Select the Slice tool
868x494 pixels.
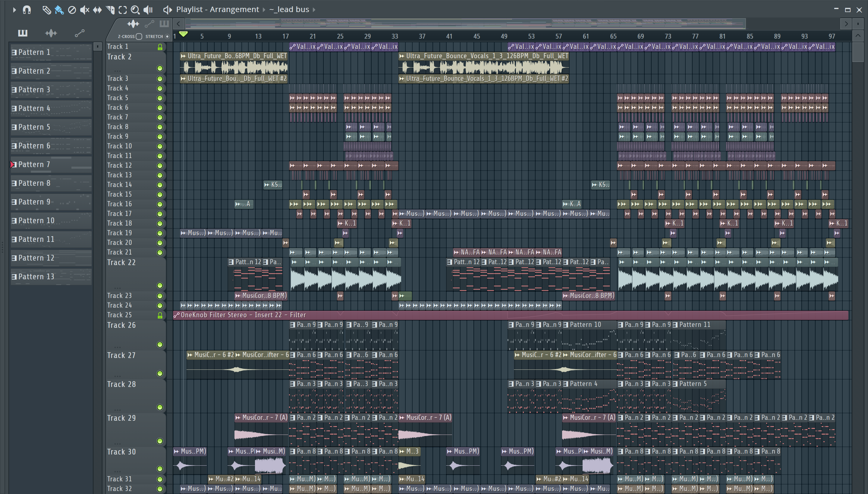pyautogui.click(x=110, y=10)
